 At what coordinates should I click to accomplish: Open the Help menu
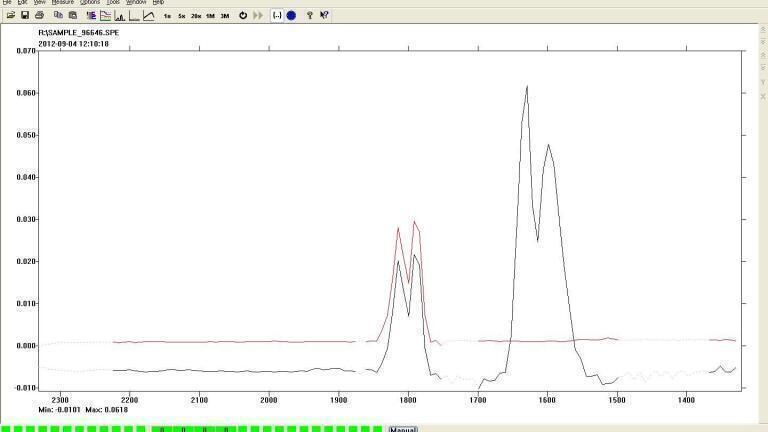(x=158, y=2)
